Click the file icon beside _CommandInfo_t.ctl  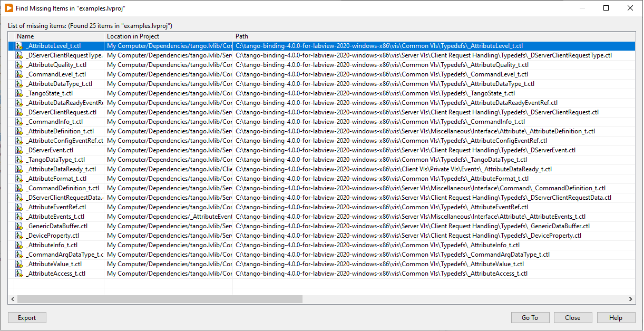(x=19, y=122)
